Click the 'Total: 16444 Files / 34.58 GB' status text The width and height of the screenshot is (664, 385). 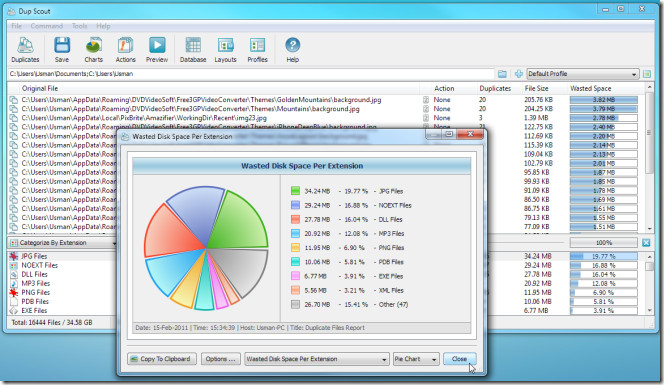[x=52, y=323]
